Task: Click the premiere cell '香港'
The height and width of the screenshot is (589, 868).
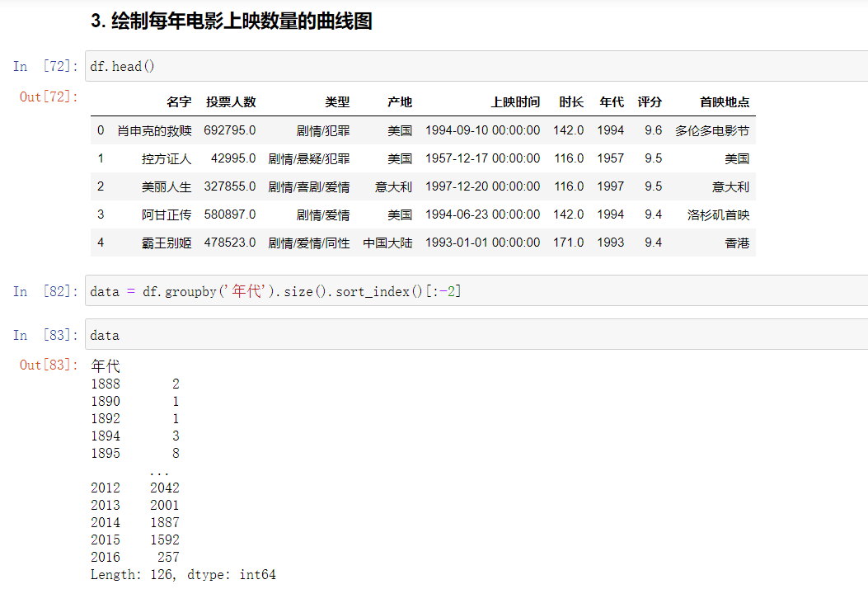Action: pyautogui.click(x=737, y=243)
